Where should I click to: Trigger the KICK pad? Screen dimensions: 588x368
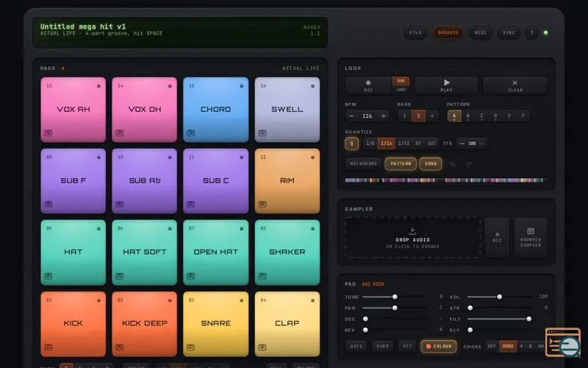(73, 324)
